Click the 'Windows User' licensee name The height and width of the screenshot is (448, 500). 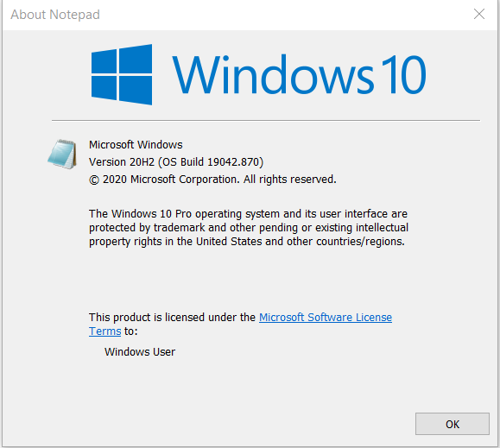(140, 352)
